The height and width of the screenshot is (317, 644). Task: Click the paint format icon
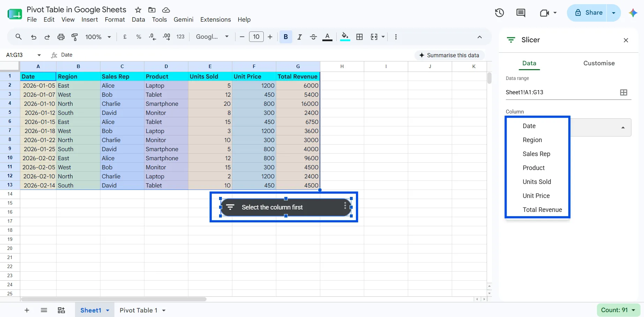coord(75,37)
